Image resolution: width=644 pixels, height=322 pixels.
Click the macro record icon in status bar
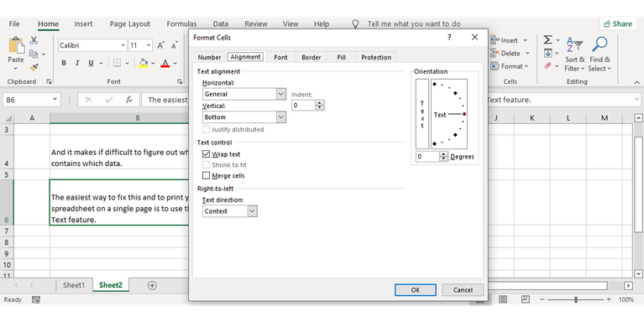point(36,300)
